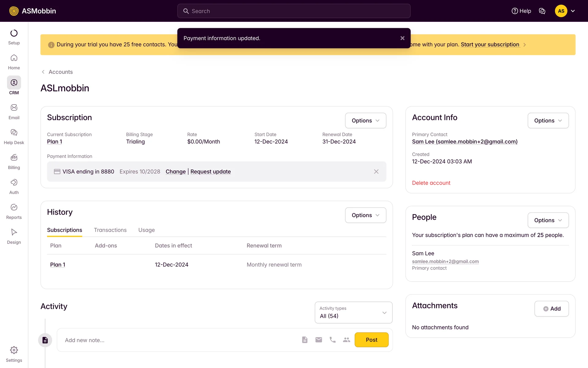Open the Activity types dropdown
Screen dimensions: 588x368
pos(353,312)
